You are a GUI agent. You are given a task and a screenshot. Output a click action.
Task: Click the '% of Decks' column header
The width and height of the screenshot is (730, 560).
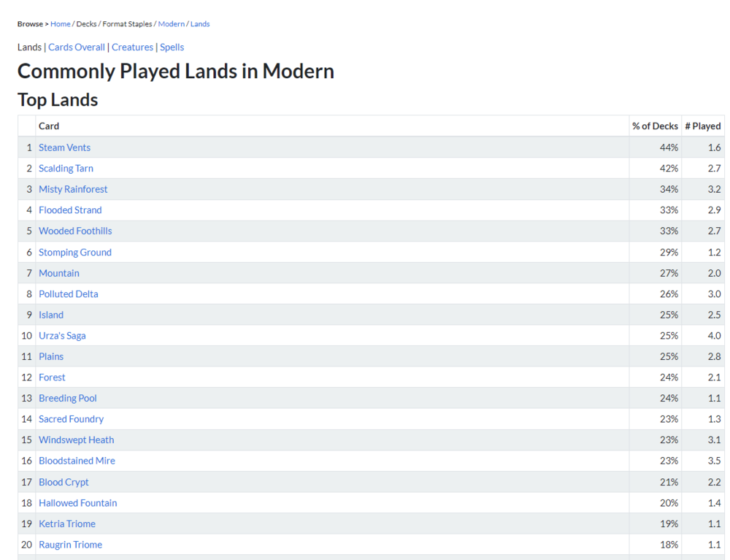655,126
